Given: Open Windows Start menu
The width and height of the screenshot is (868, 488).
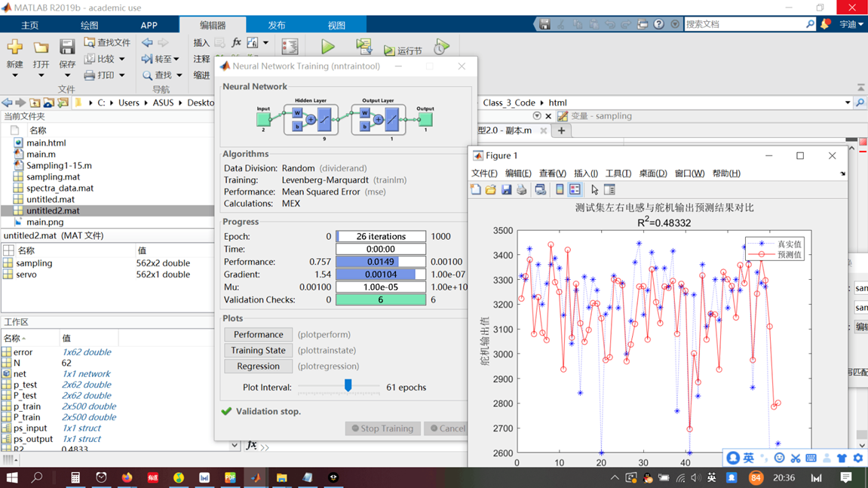Looking at the screenshot, I should [11, 477].
